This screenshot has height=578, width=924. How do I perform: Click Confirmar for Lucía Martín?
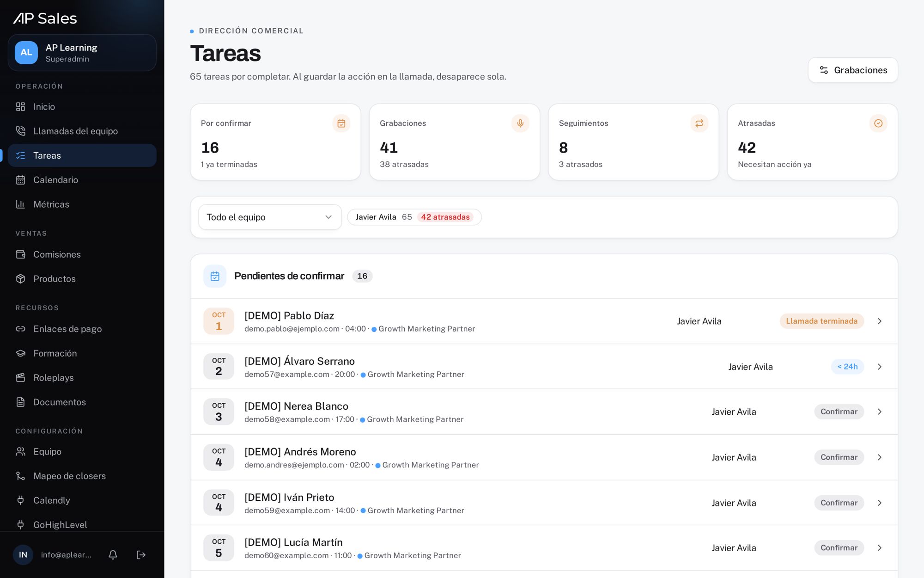coord(839,547)
